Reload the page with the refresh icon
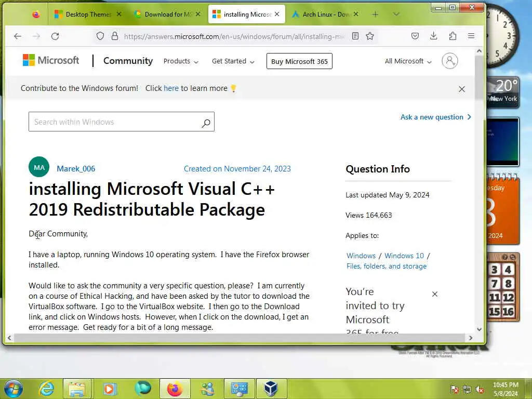 click(x=55, y=36)
